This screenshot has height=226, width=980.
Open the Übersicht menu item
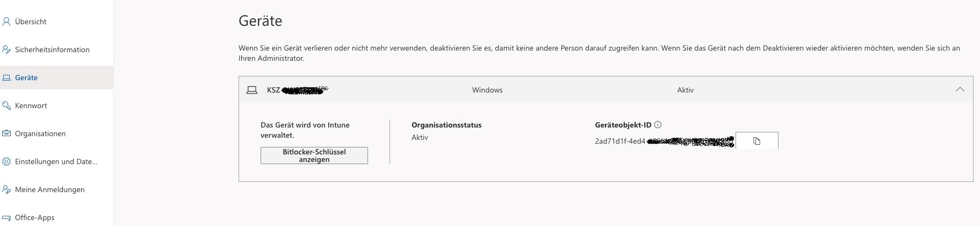click(31, 22)
